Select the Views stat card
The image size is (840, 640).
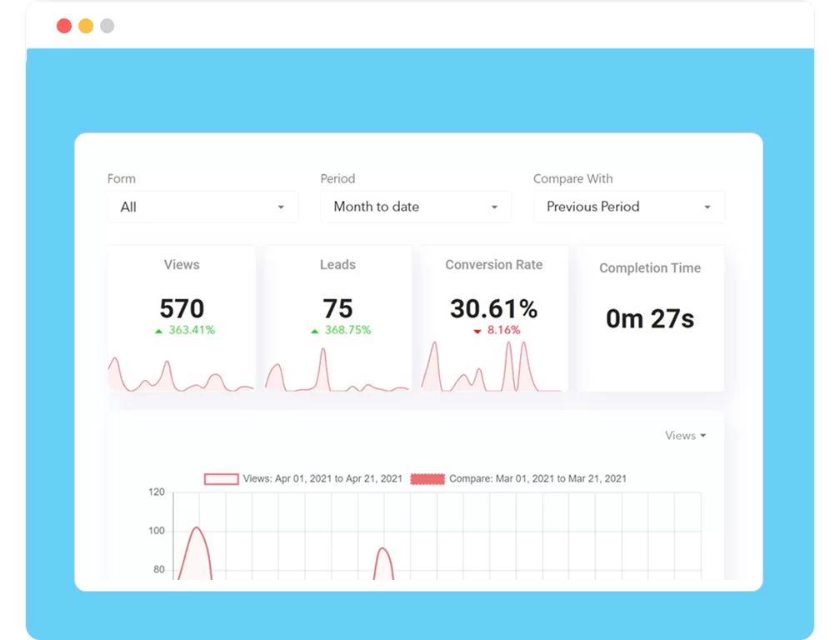[x=182, y=300]
